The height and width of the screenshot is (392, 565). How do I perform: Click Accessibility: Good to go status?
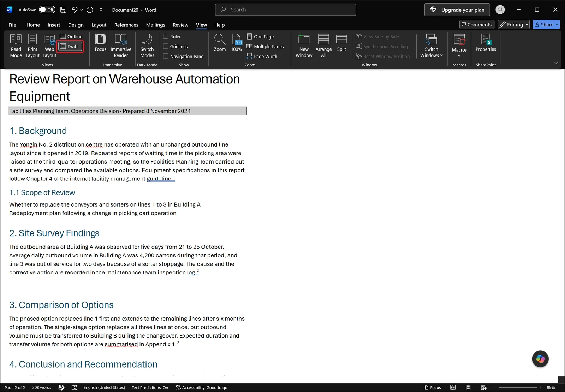[201, 387]
